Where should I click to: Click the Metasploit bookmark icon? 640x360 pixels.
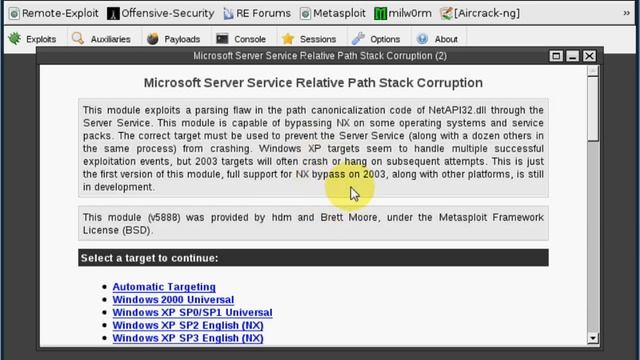click(x=305, y=13)
